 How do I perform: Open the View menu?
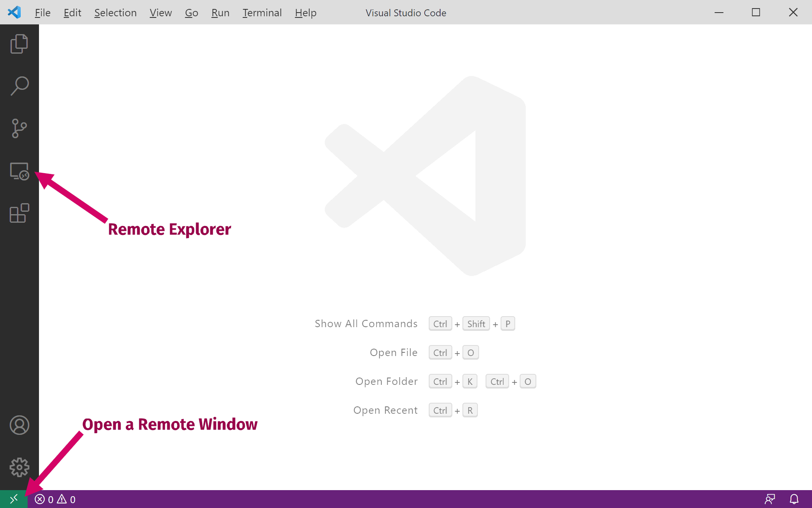point(160,13)
